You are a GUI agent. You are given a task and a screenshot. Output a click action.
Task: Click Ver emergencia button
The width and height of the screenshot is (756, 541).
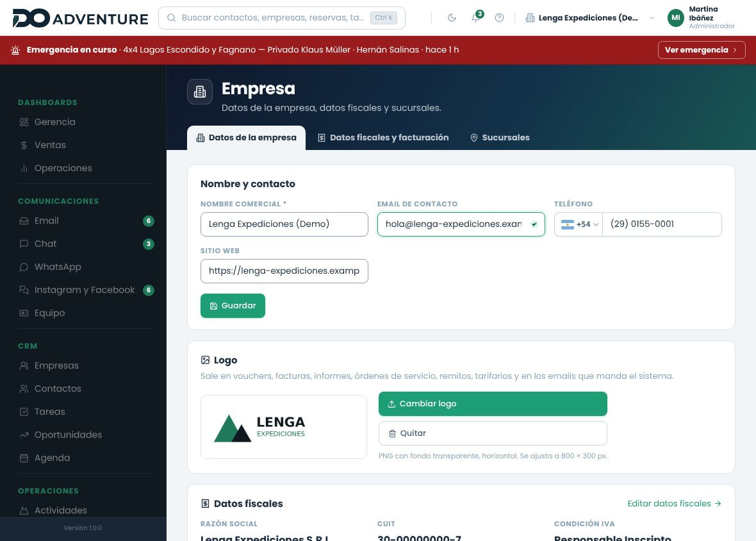pos(702,50)
